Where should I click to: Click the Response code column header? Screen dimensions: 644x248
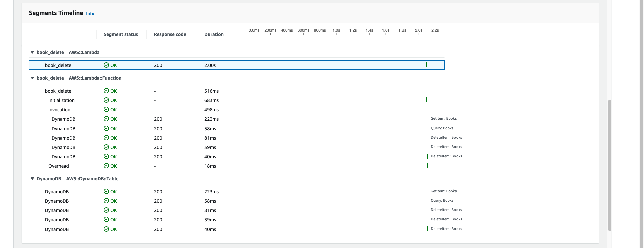click(170, 34)
